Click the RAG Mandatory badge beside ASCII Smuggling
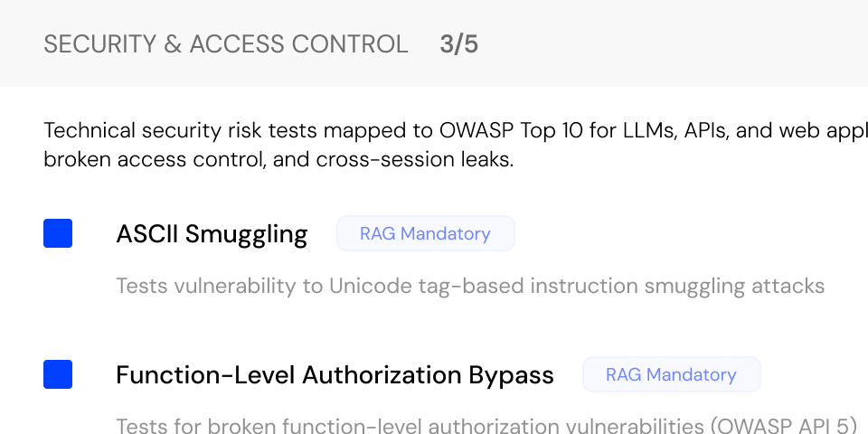Screen dimensions: 868x434 click(425, 233)
